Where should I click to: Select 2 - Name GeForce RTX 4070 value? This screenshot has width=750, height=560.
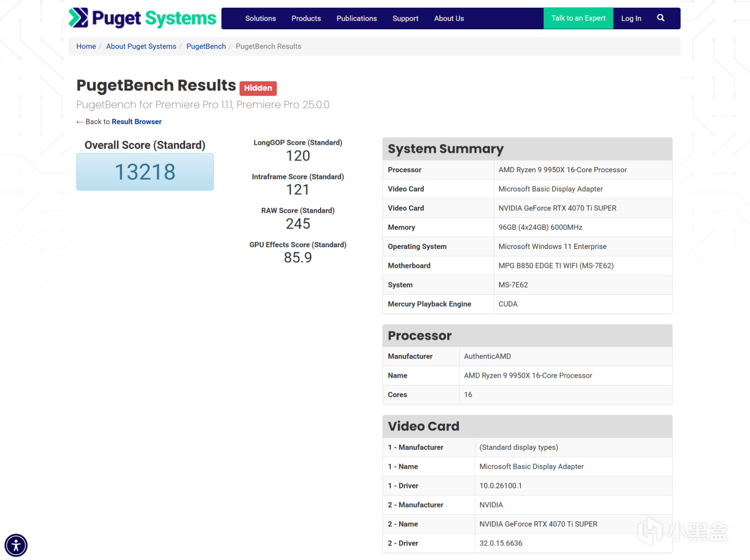(x=538, y=524)
